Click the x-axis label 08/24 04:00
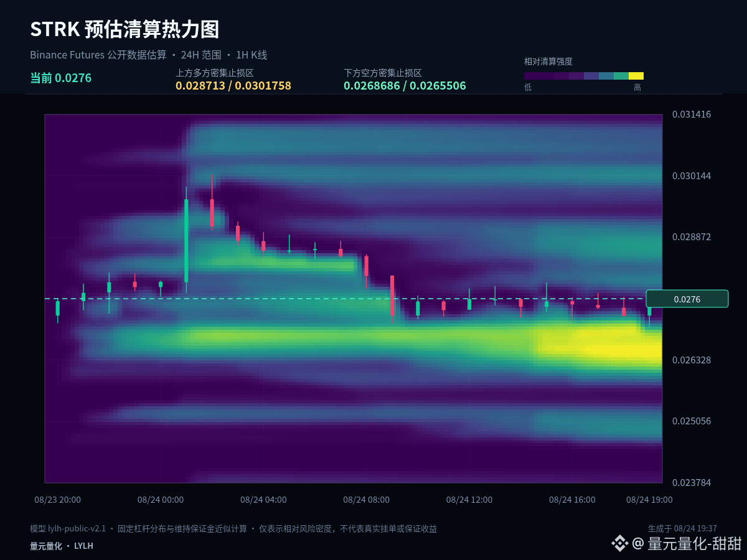 point(263,500)
